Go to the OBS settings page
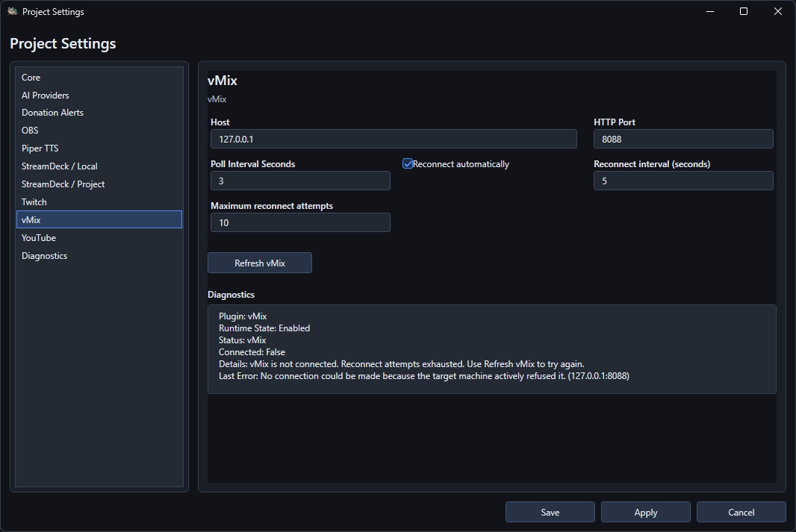 99,131
